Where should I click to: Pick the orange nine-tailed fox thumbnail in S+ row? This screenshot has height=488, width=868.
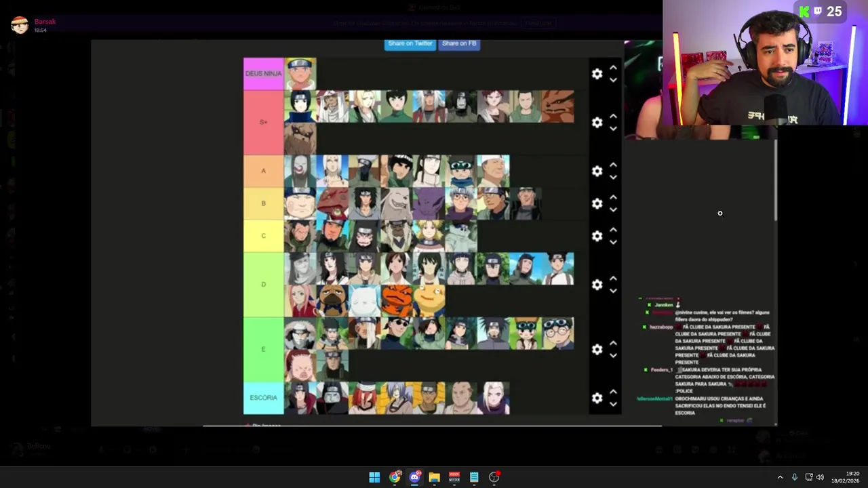tap(558, 106)
